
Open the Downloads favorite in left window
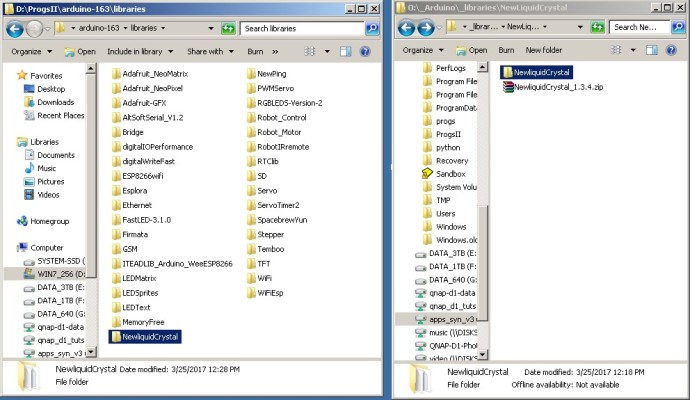55,102
